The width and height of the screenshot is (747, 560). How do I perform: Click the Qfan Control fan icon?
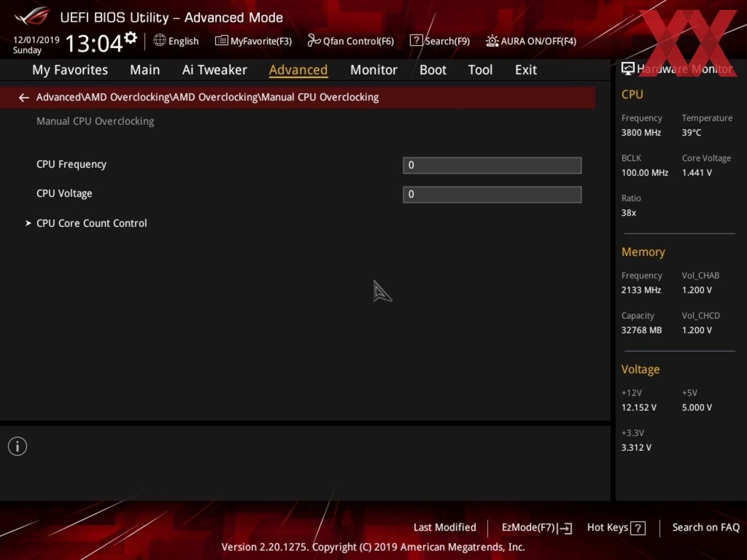coord(314,40)
